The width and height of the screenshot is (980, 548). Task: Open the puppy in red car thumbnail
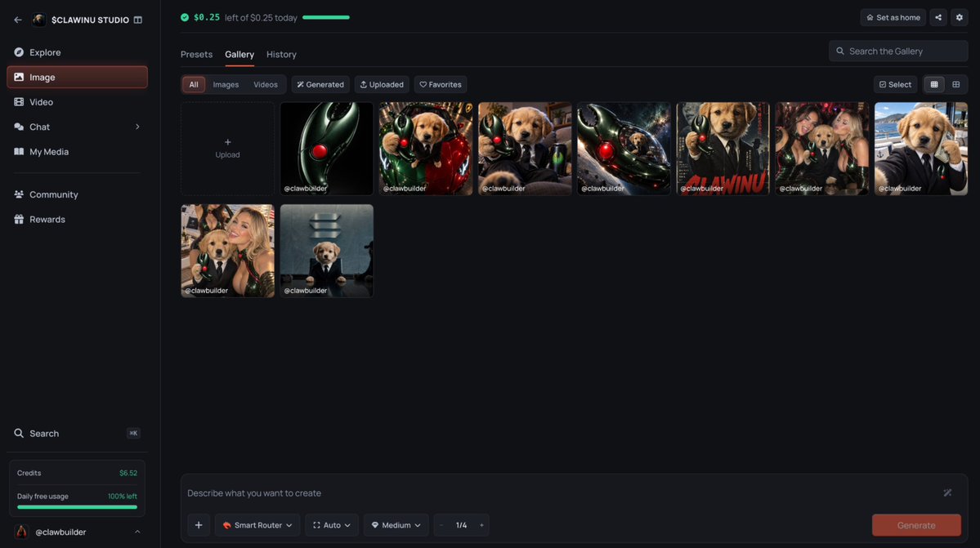[x=426, y=149]
